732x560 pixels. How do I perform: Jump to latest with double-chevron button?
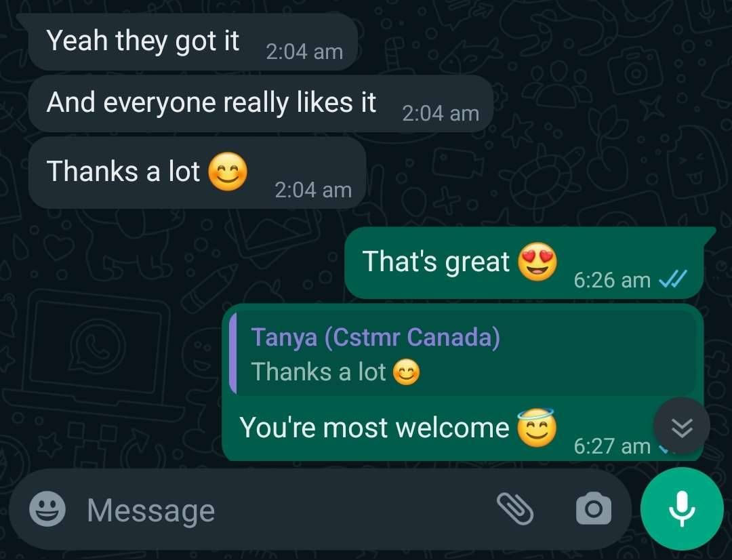pyautogui.click(x=682, y=426)
